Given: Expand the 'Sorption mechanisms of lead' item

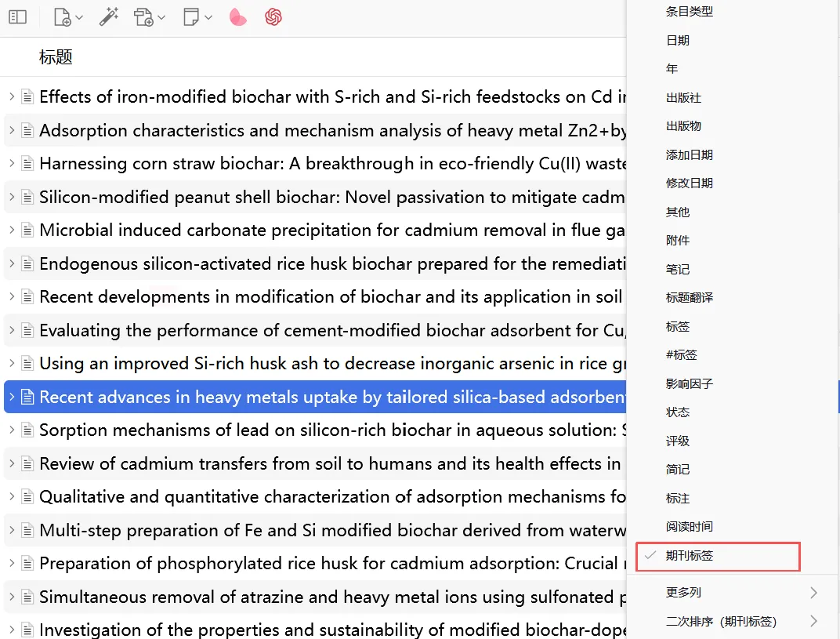Looking at the screenshot, I should coord(11,430).
